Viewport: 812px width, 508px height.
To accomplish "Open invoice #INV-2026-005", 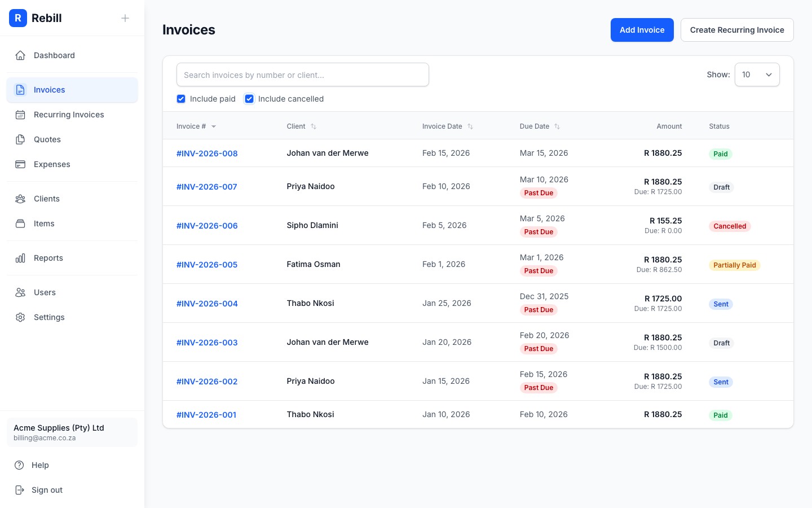I will click(206, 264).
